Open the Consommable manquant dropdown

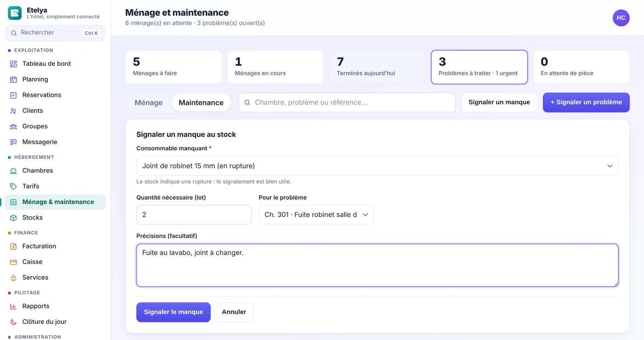[377, 166]
